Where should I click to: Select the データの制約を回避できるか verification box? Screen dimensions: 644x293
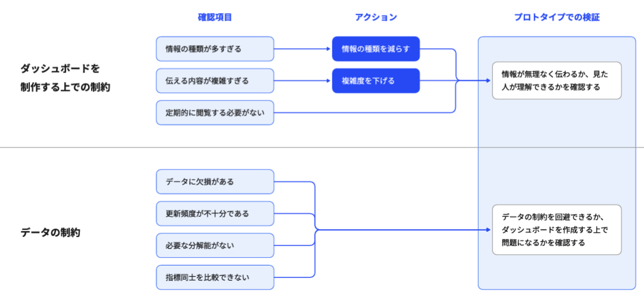tap(557, 230)
